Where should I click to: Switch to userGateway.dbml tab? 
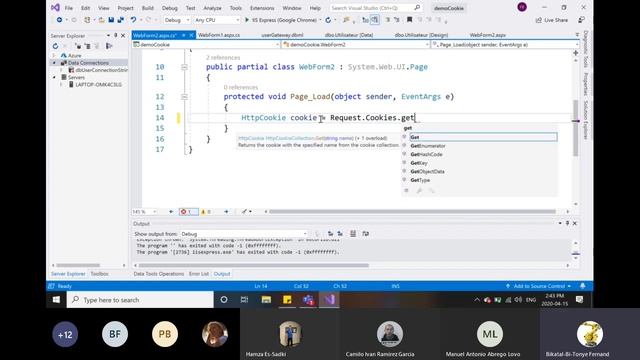[x=282, y=35]
